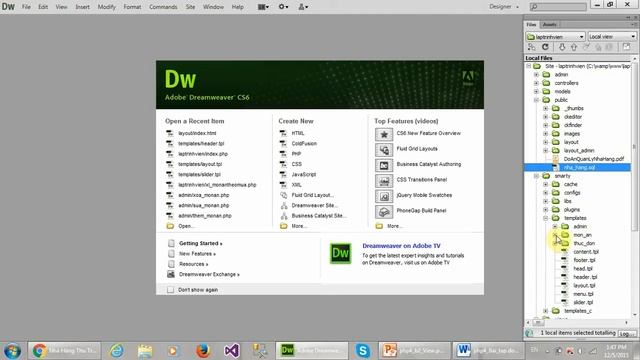
Task: Click the Business Catalyst Authoring video icon
Action: (384, 165)
